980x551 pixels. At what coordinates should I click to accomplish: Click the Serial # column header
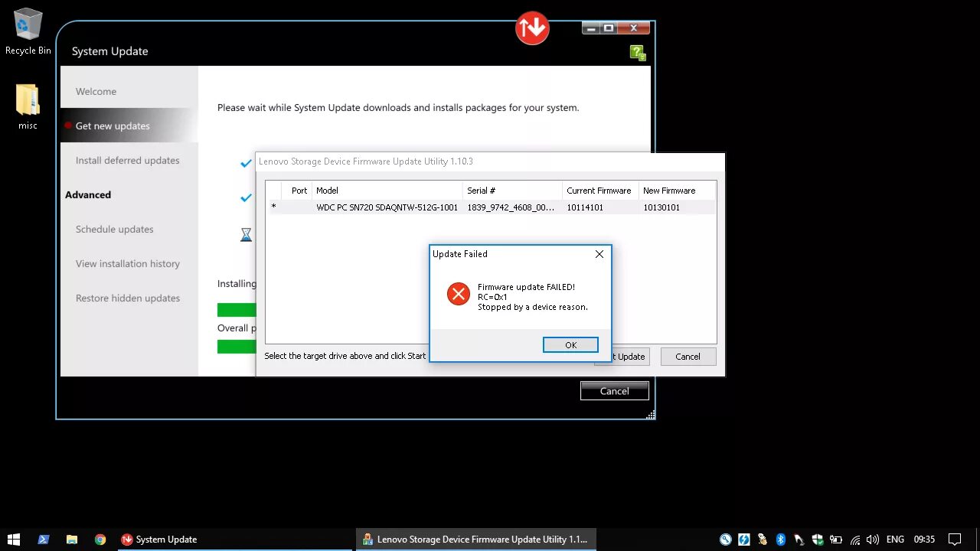(x=512, y=191)
